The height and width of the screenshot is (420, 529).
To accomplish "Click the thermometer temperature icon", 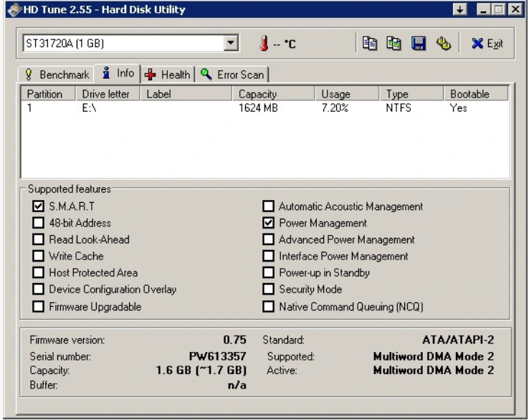I will point(264,44).
